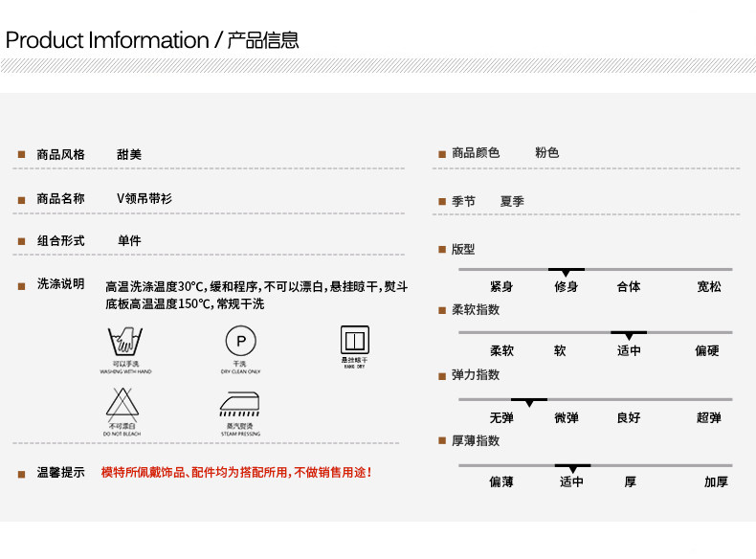This screenshot has height=559, width=756.
Task: Click the 厚薄指数 label
Action: pyautogui.click(x=476, y=441)
